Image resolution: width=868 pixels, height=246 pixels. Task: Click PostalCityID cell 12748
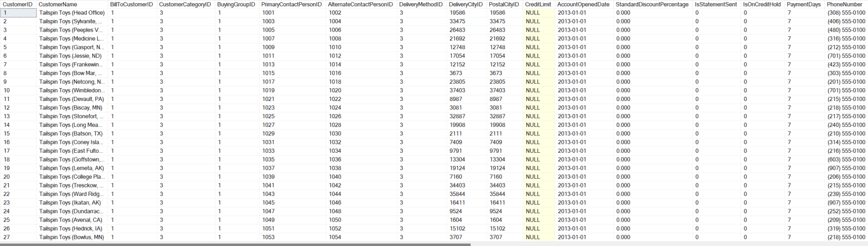click(504, 47)
